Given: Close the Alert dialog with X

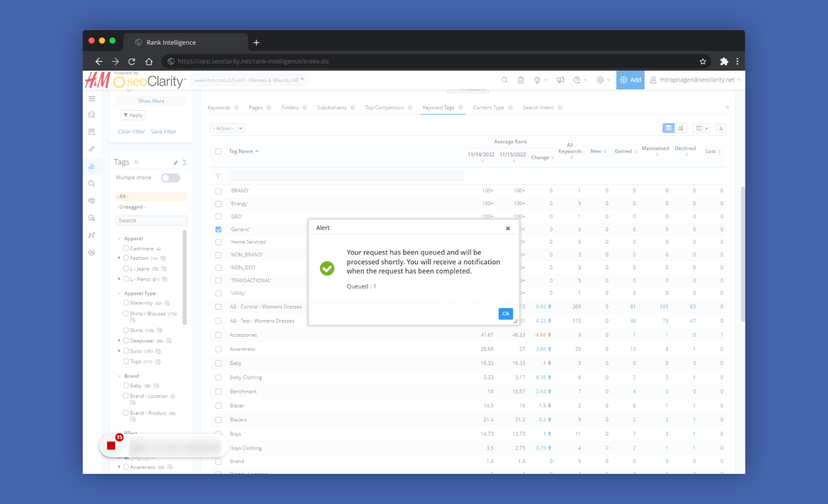Looking at the screenshot, I should [508, 228].
